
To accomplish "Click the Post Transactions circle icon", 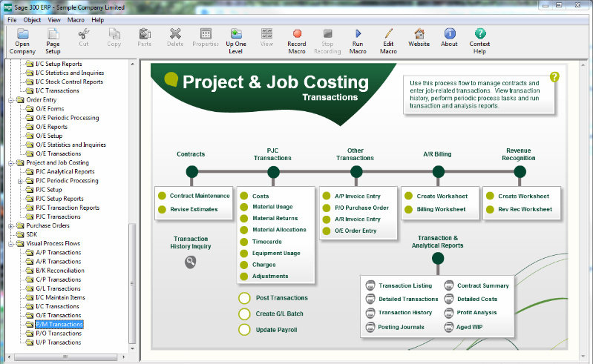I will 245,298.
